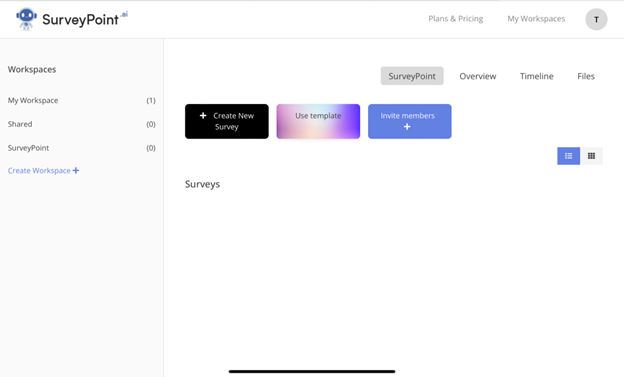The image size is (624, 377).
Task: Click the SurveyPoint robot logo icon
Action: pos(26,19)
